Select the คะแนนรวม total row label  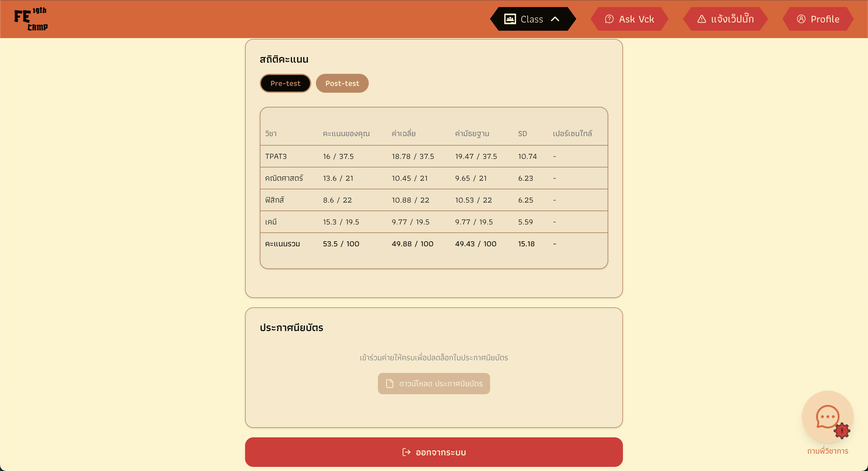tap(282, 244)
